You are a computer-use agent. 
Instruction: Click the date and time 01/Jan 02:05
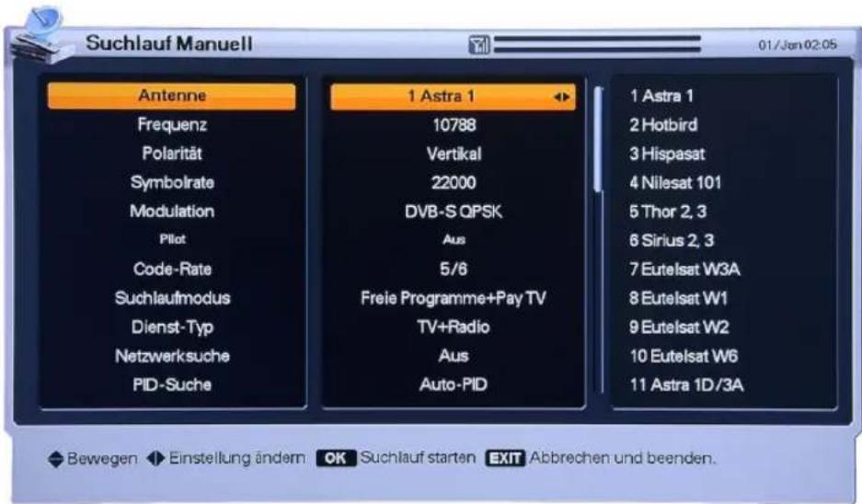(797, 45)
